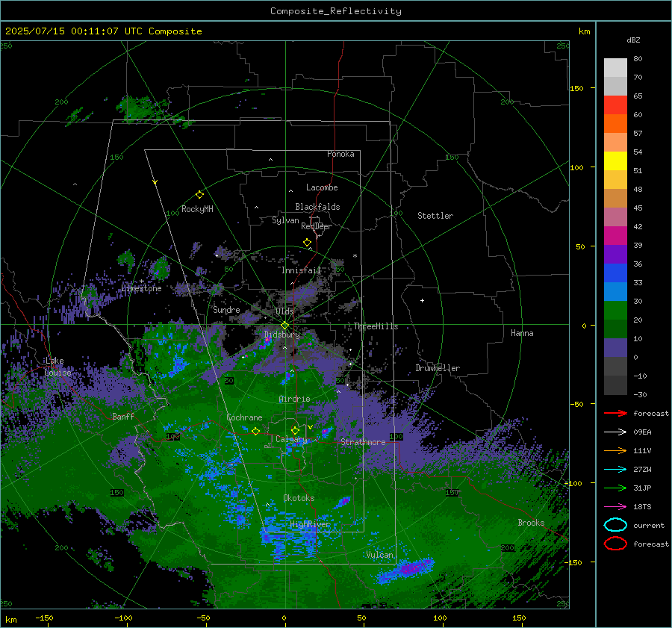Screen dimensions: 672x628
Task: Click the RockyMH label
Action: click(197, 209)
